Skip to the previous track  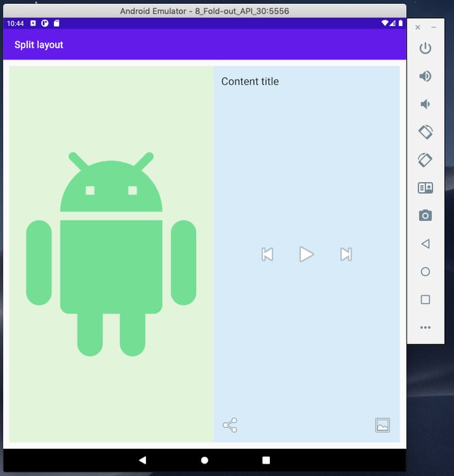(x=267, y=254)
